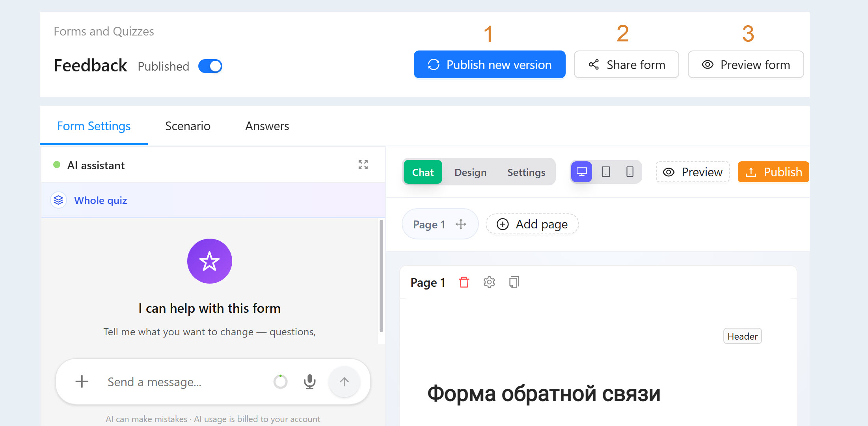
Task: Click the Publish new version button
Action: point(490,65)
